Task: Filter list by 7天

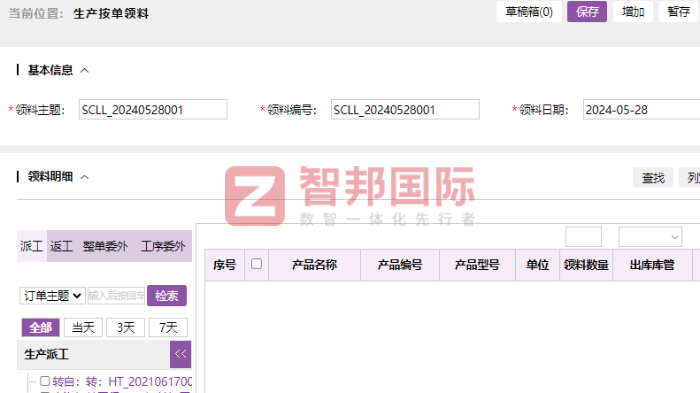Action: click(168, 327)
